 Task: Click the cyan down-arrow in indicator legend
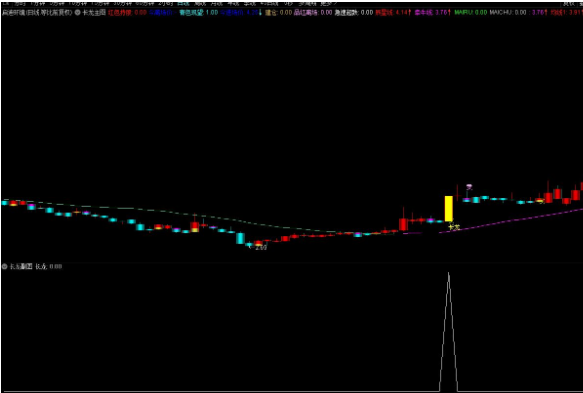point(260,12)
